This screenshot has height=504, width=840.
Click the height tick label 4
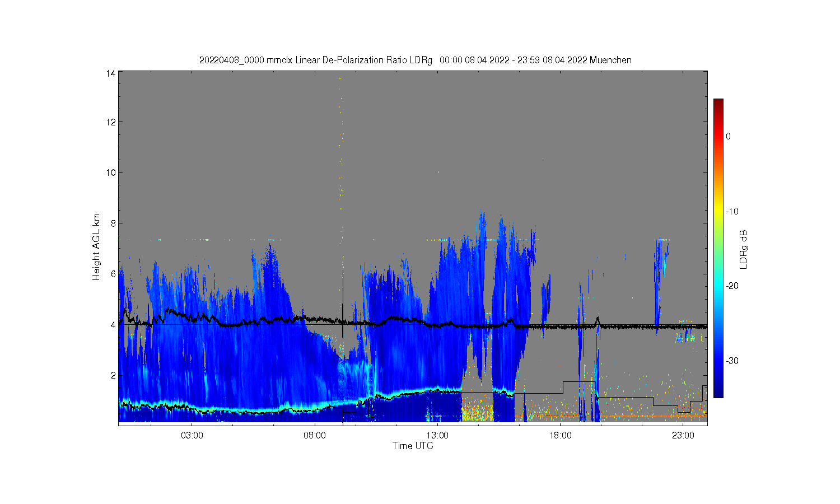[x=113, y=324]
